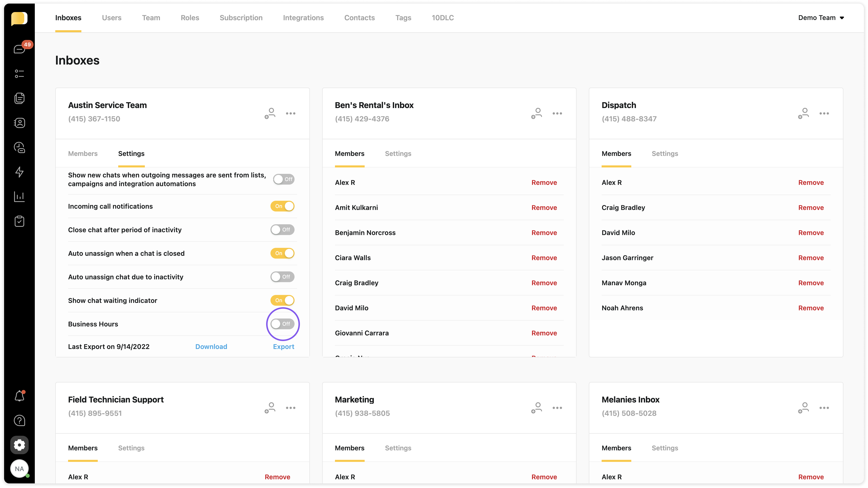Add a member to Marketing inbox

[536, 408]
